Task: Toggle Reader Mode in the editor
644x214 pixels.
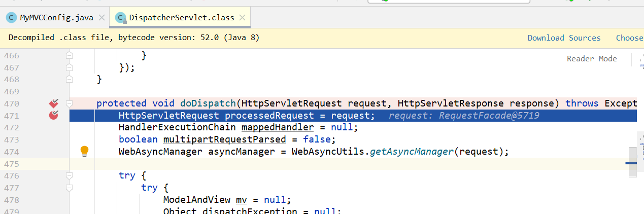Action: click(x=592, y=59)
